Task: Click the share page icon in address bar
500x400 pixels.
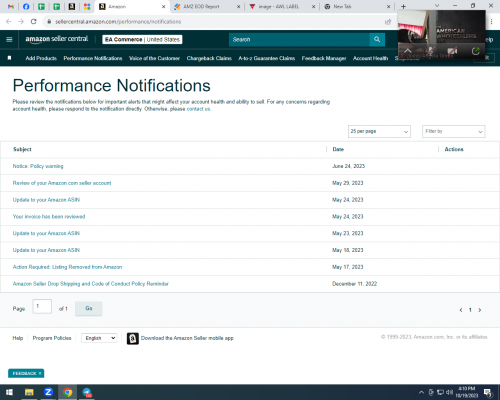Action: [x=388, y=22]
